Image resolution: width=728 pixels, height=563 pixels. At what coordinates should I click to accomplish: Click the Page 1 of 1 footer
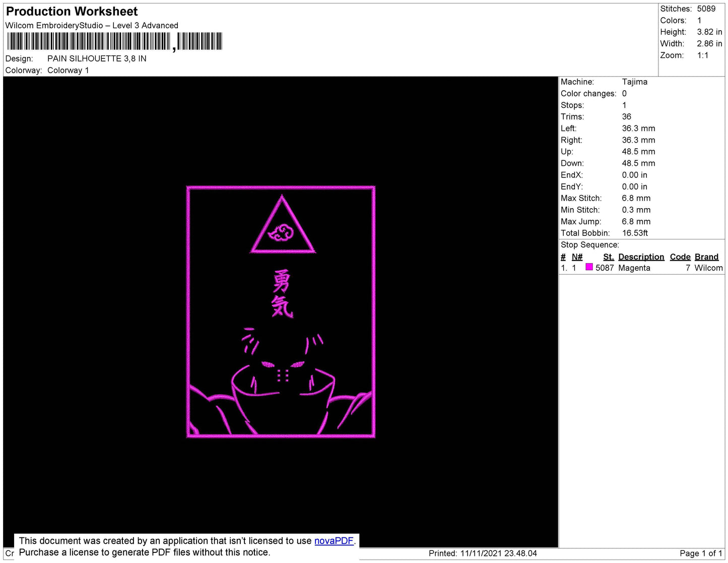tap(701, 553)
